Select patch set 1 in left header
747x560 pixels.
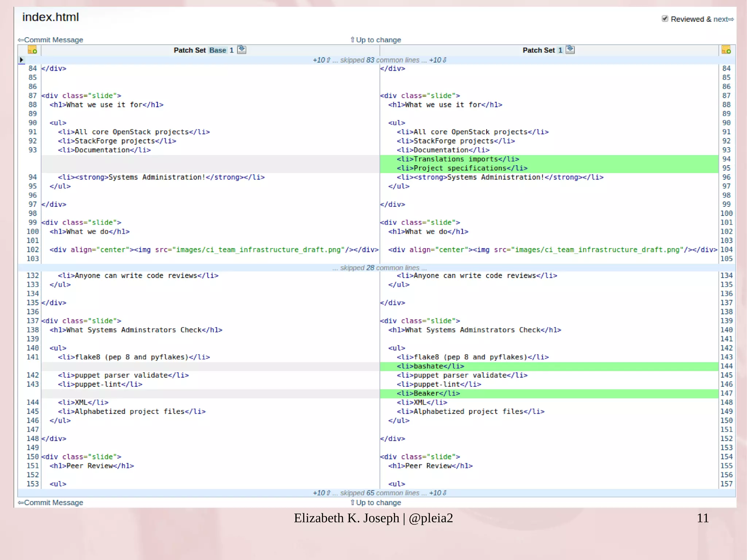(x=231, y=50)
